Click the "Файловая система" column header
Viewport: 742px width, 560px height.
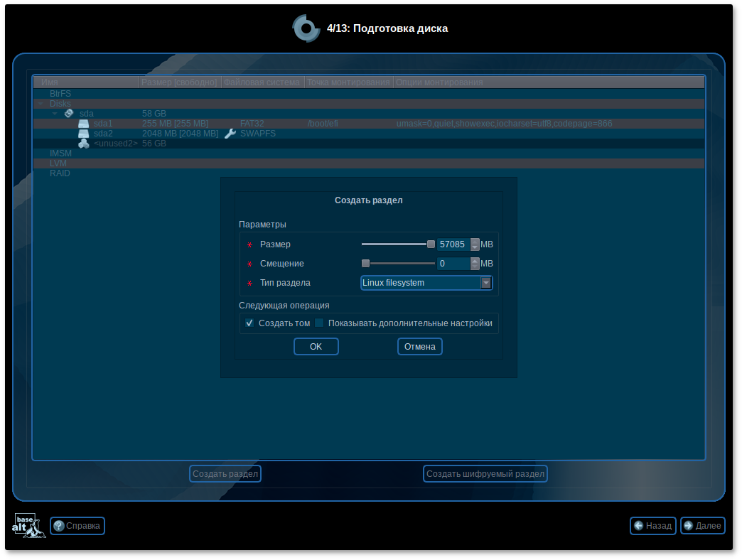262,82
